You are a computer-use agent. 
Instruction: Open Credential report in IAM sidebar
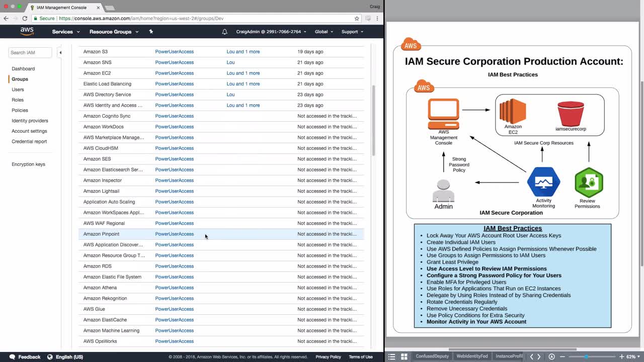tap(29, 141)
